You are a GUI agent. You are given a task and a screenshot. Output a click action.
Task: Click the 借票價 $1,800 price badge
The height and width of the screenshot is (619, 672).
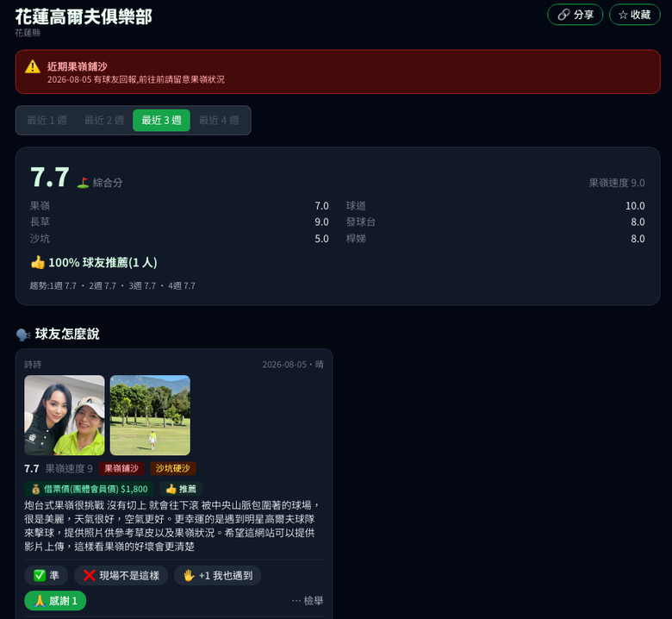click(x=90, y=489)
